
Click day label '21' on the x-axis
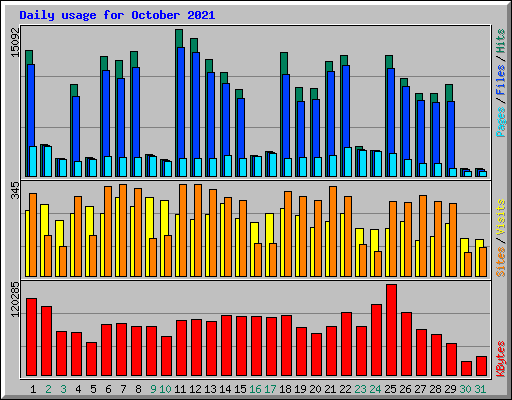click(330, 389)
